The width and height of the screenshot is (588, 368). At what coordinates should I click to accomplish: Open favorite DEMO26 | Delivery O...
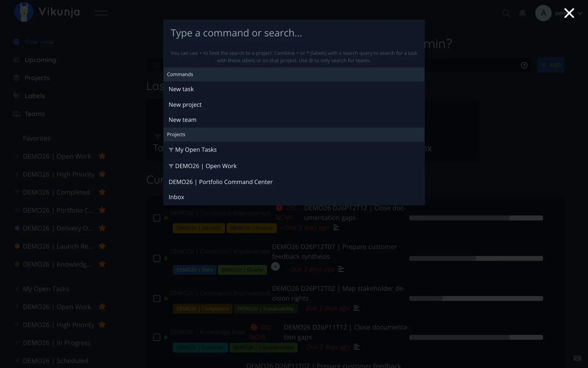pyautogui.click(x=58, y=228)
